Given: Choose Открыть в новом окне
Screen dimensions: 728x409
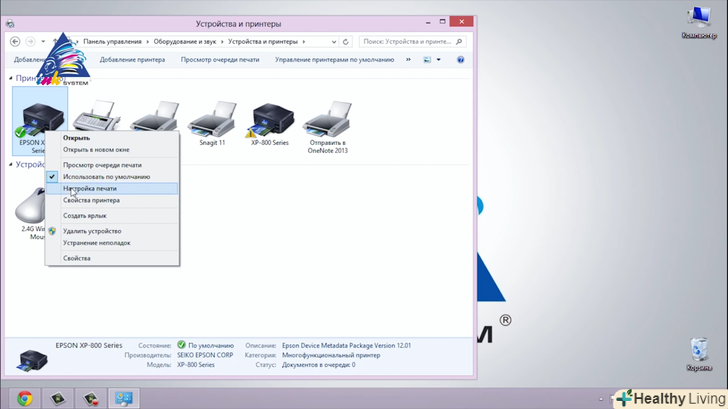Looking at the screenshot, I should click(111, 150).
